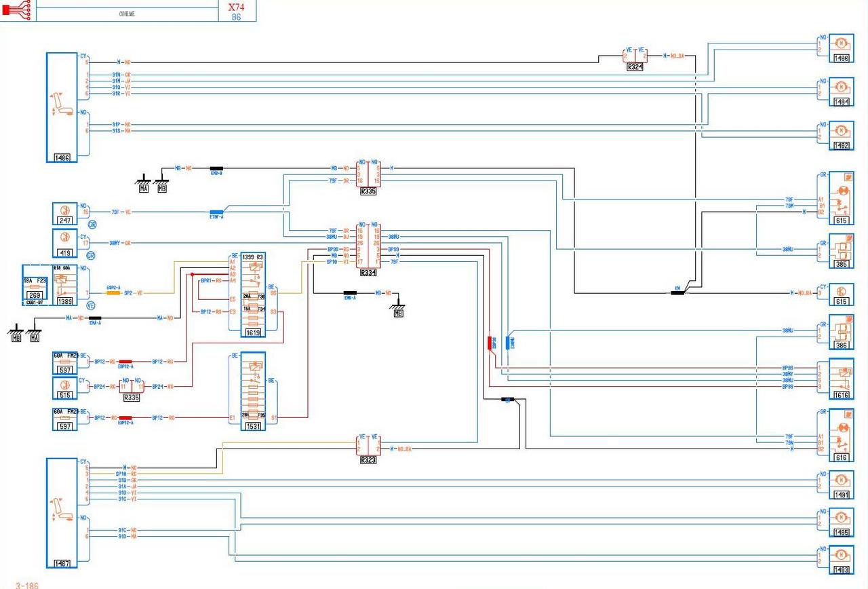Screen dimensions: 868x589
Task: Select the SP2-VE wire label
Action: click(134, 293)
